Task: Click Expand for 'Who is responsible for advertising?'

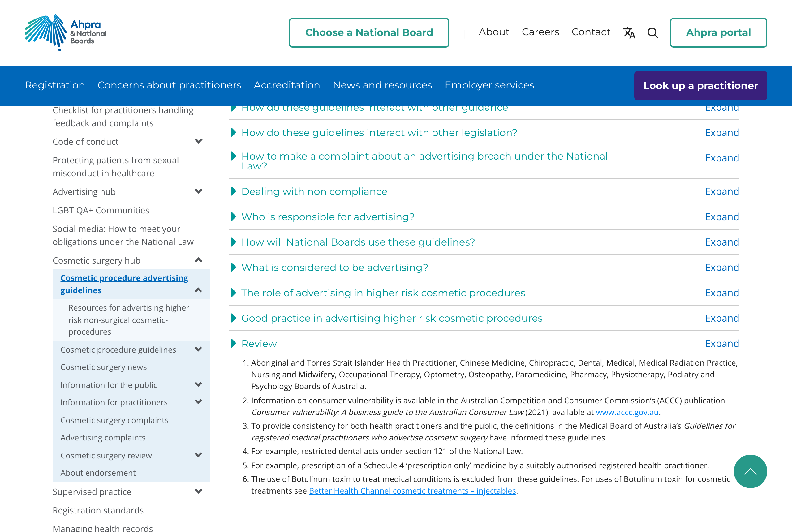Action: [x=722, y=217]
